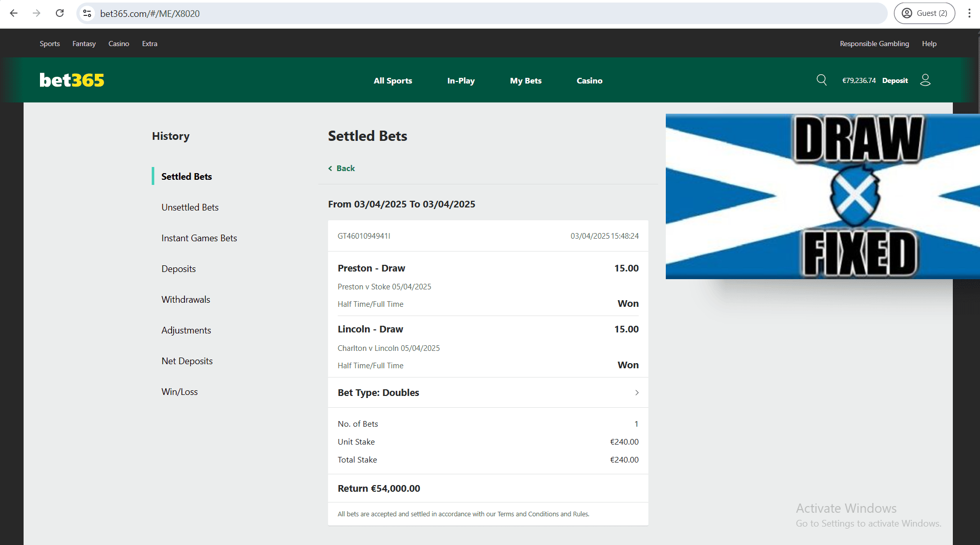Click the Won status under Preston
Image resolution: width=980 pixels, height=545 pixels.
tap(628, 303)
